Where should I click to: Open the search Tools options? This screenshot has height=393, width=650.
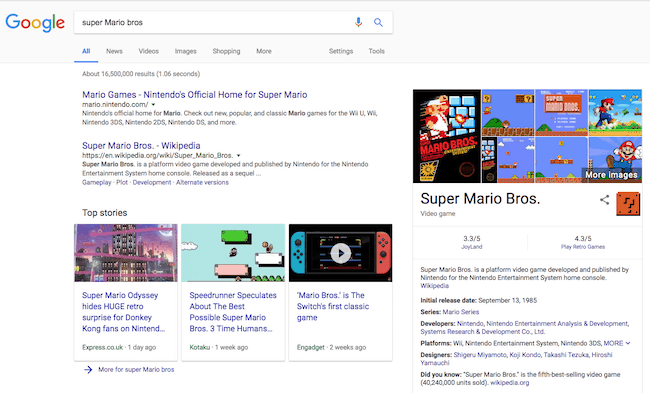(x=376, y=51)
